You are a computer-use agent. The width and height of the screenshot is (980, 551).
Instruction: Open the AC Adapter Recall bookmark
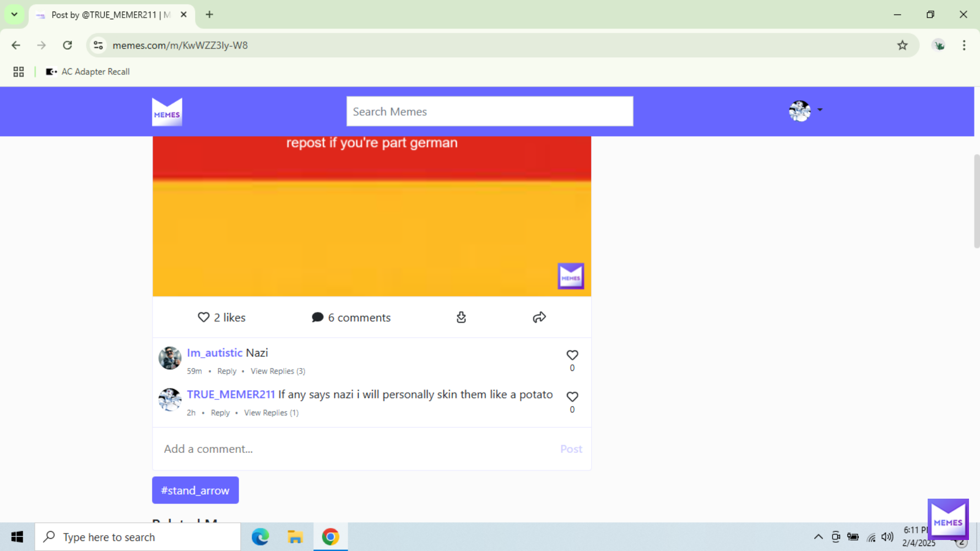[88, 72]
